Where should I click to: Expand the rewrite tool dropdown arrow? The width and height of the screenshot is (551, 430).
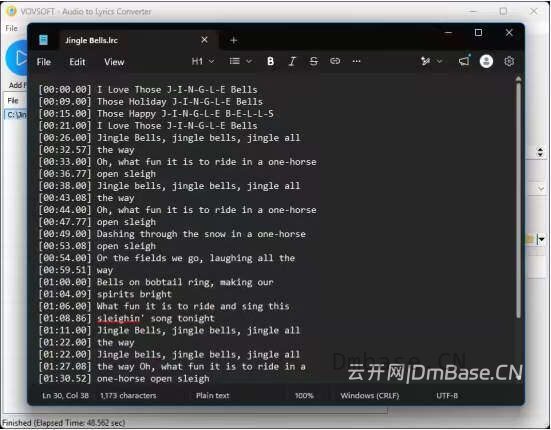click(x=439, y=61)
